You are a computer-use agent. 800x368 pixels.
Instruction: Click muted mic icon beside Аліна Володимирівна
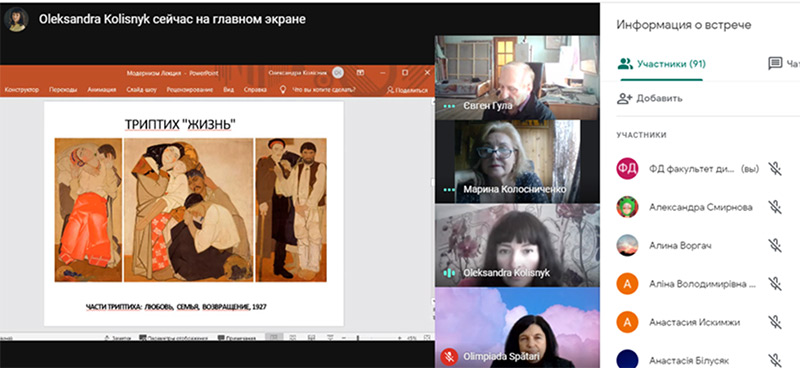click(775, 283)
